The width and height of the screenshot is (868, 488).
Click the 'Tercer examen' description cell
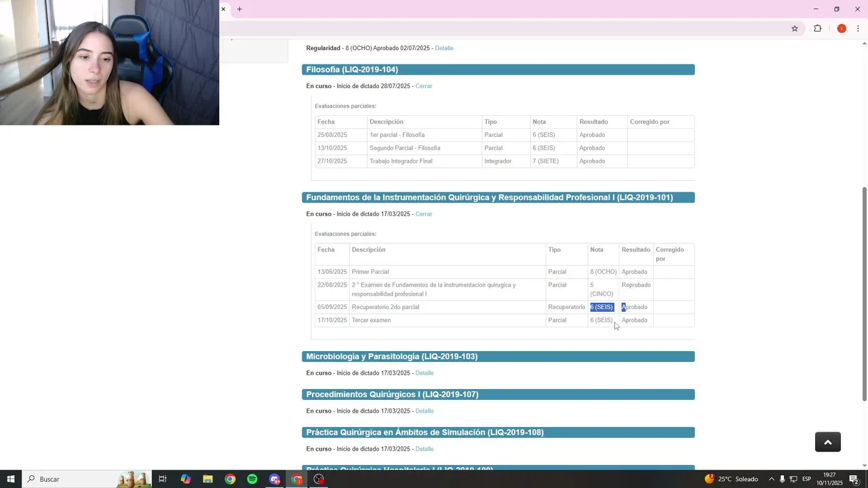448,321
